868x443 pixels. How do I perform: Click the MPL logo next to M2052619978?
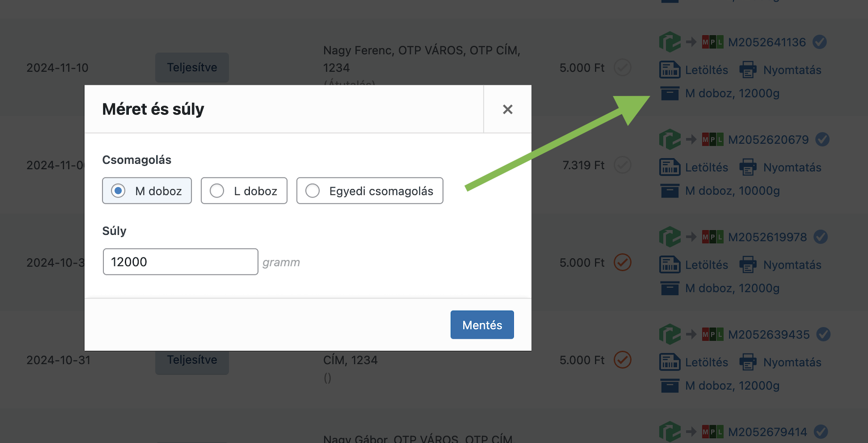(x=712, y=237)
